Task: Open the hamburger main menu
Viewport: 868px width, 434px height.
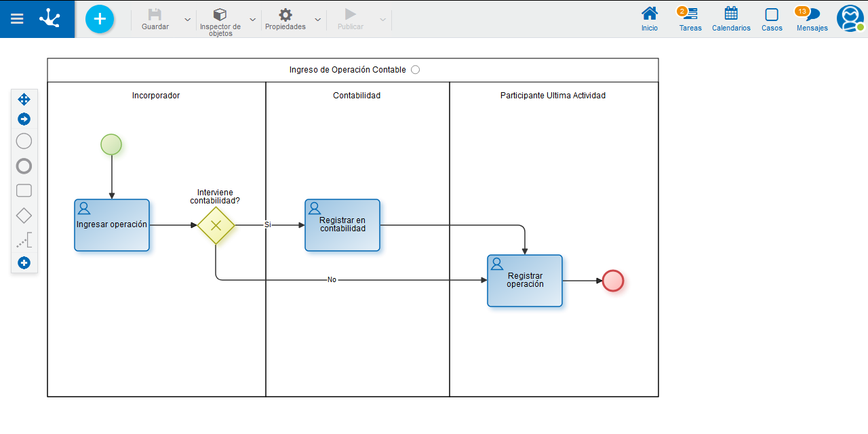Action: 17,19
